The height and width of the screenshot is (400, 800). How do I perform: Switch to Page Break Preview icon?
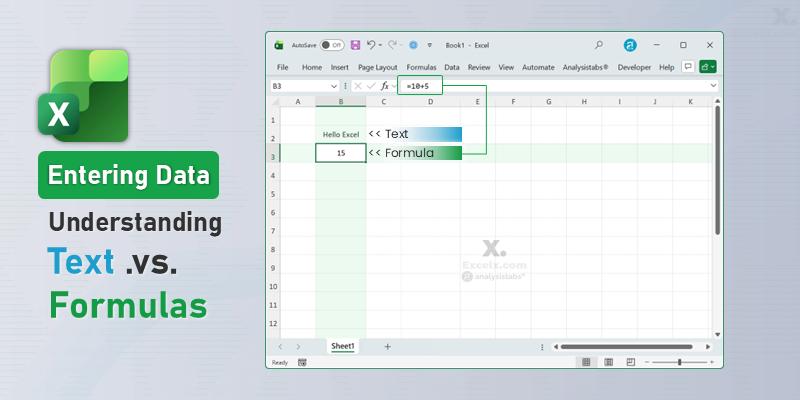631,362
